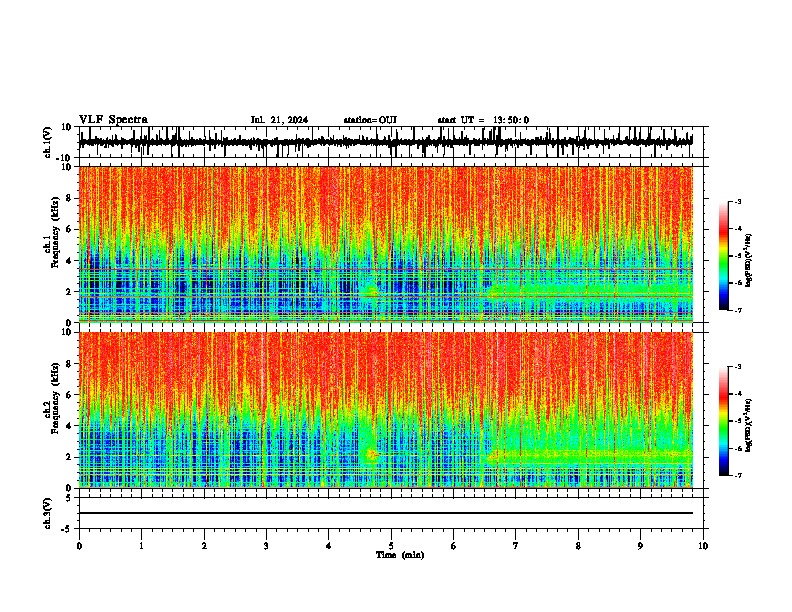Click time axis tick label "5"
Viewport: 792px width, 612px height.
pos(391,546)
